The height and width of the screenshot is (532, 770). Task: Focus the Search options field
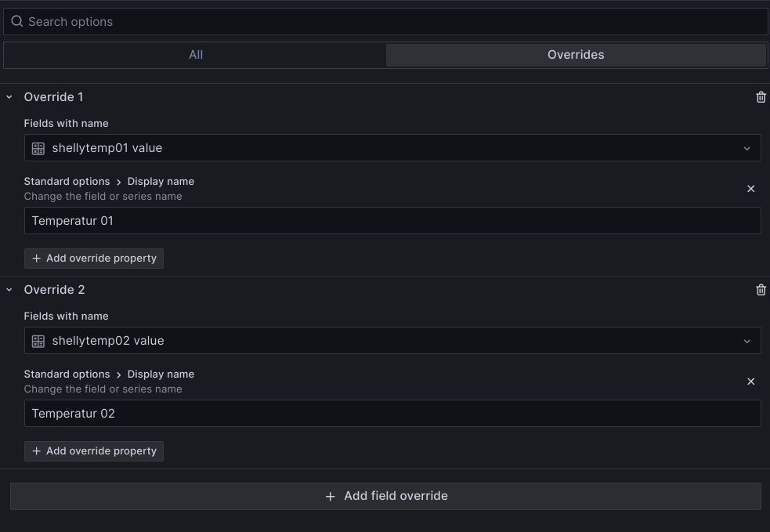[x=392, y=21]
